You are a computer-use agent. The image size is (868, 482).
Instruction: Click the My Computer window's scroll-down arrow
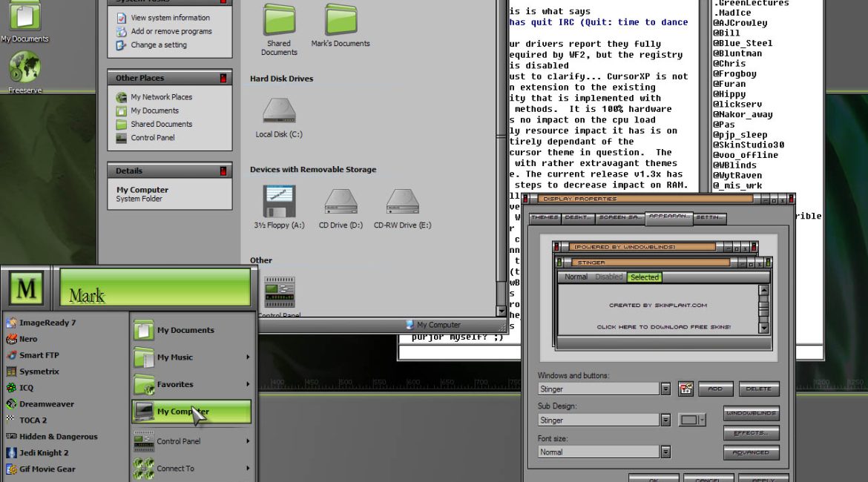pos(501,311)
